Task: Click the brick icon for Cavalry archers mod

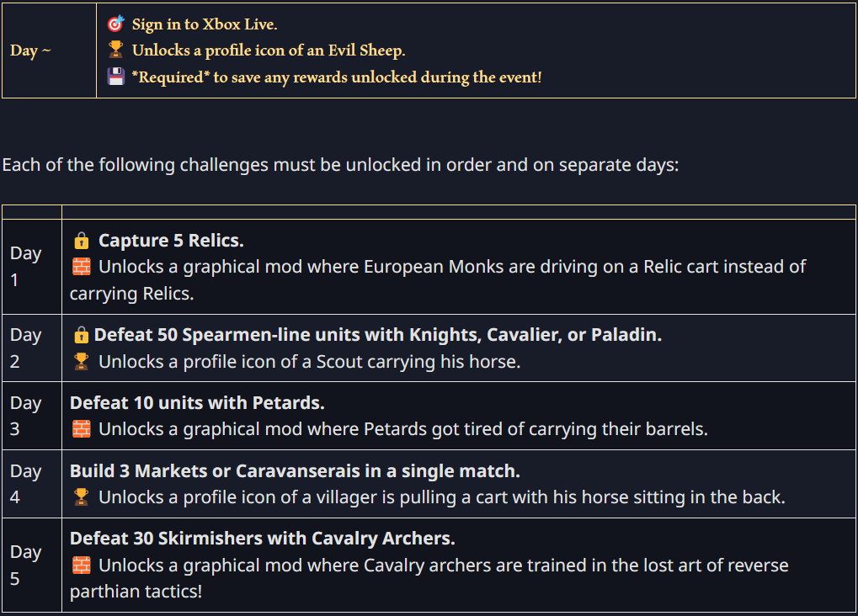Action: (x=82, y=566)
